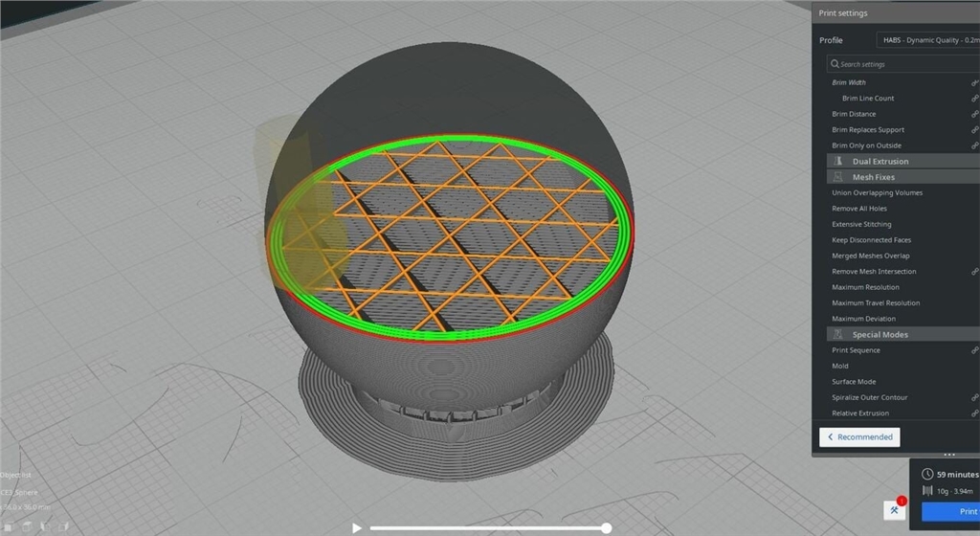
Task: Collapse the Dual Extrusion section
Action: [880, 162]
